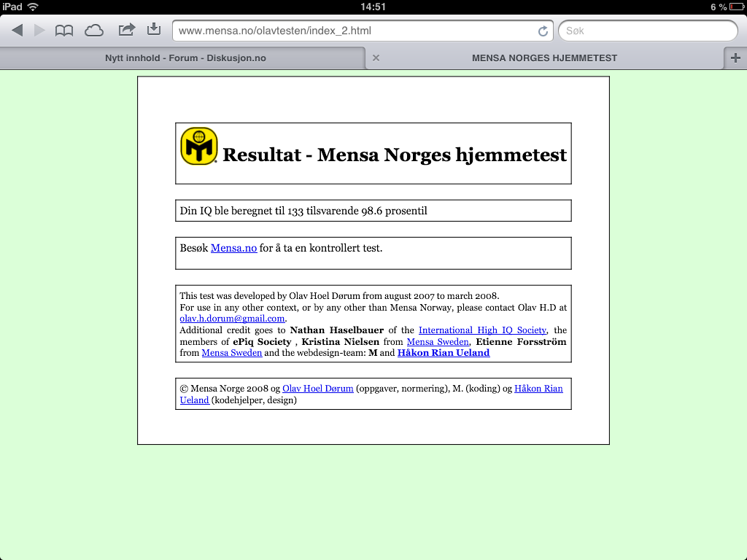Open the Olav Hoel Dørum footer link

pyautogui.click(x=318, y=389)
